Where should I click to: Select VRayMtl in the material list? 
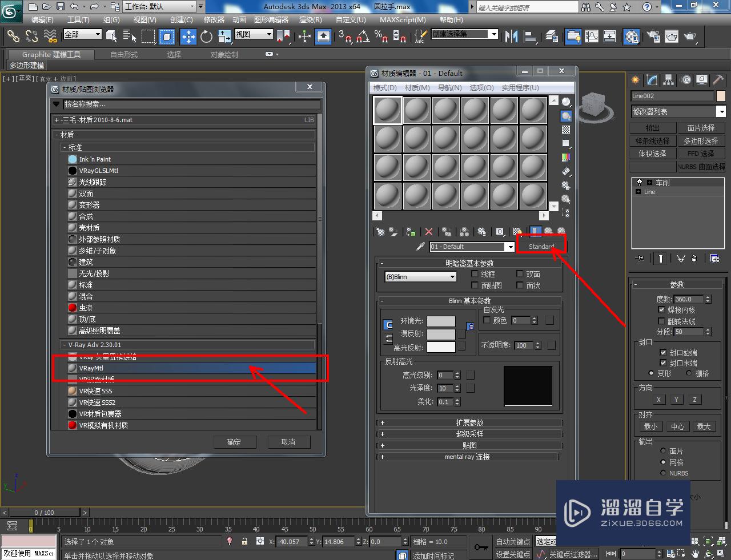click(191, 368)
